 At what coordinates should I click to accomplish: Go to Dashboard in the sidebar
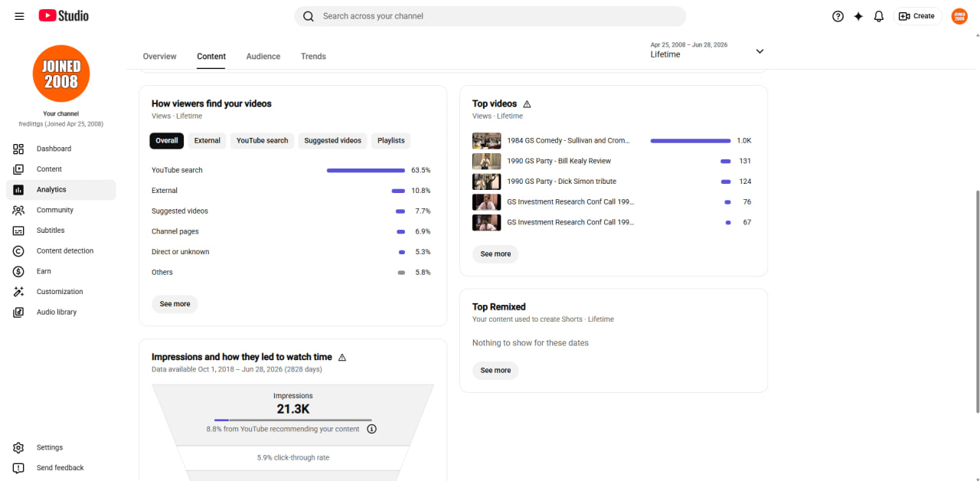pos(61,149)
